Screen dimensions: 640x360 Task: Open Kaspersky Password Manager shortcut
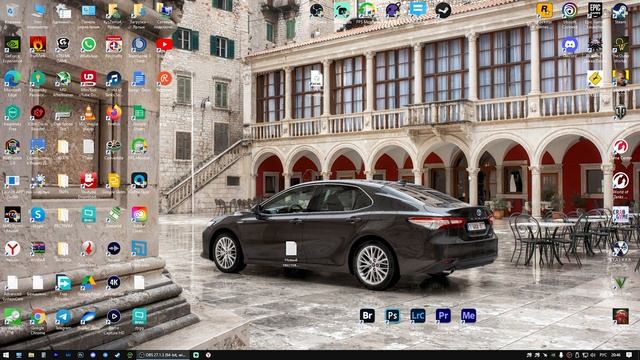[x=38, y=78]
